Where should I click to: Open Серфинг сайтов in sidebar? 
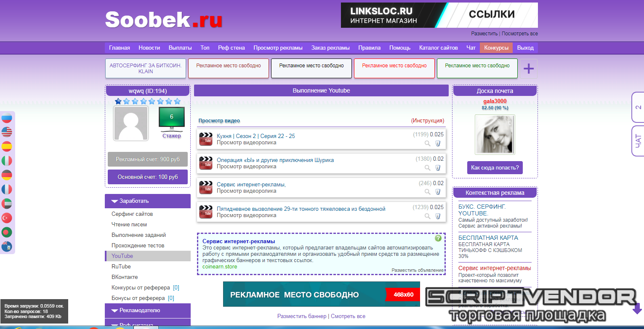[x=132, y=214]
